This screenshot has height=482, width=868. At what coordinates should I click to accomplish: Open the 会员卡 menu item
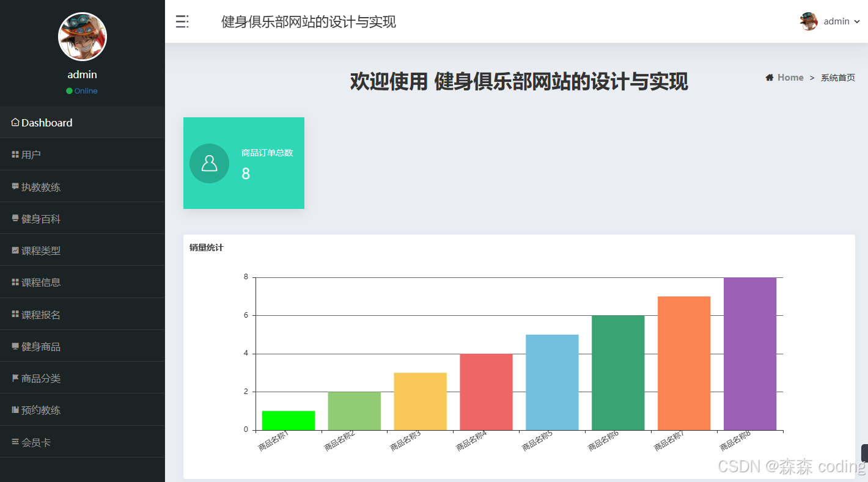[x=83, y=442]
